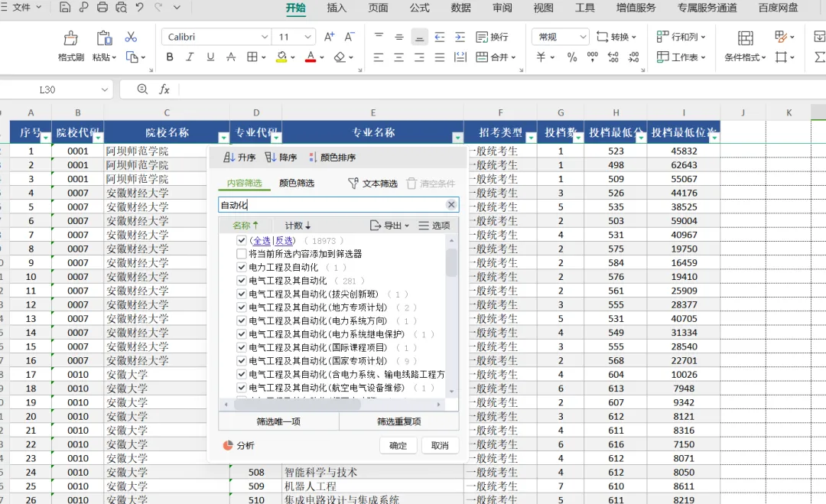Open color sorting 颜色排序

pos(333,158)
